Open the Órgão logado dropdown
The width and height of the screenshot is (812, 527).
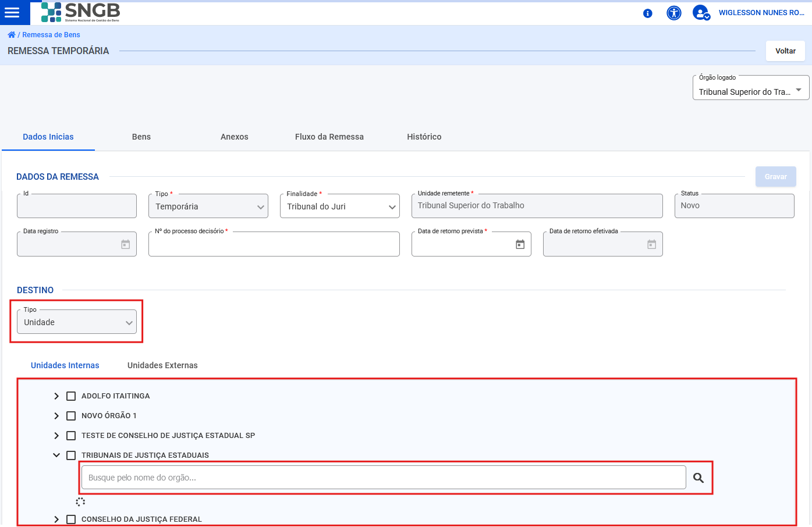click(x=751, y=88)
